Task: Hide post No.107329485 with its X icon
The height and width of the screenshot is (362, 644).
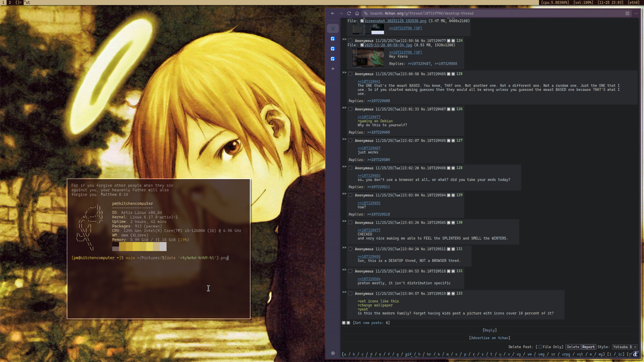Action: [x=448, y=74]
